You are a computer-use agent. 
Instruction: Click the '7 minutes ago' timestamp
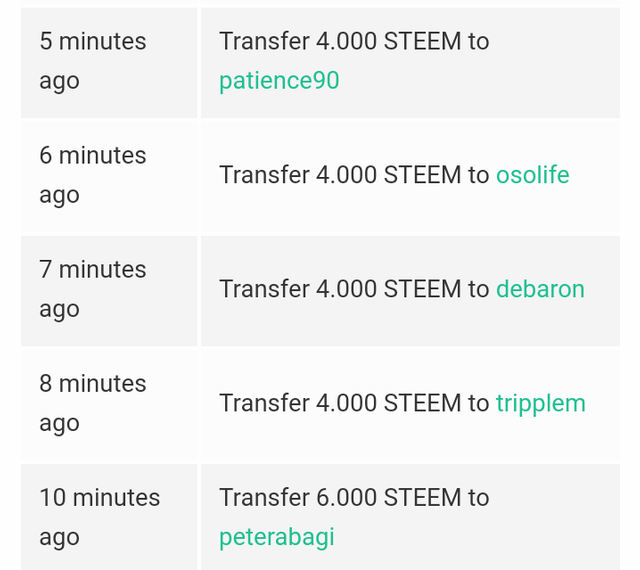pyautogui.click(x=93, y=289)
